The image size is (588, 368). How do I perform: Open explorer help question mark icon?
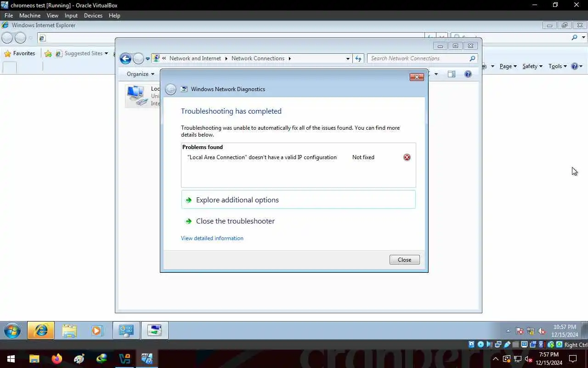(468, 74)
